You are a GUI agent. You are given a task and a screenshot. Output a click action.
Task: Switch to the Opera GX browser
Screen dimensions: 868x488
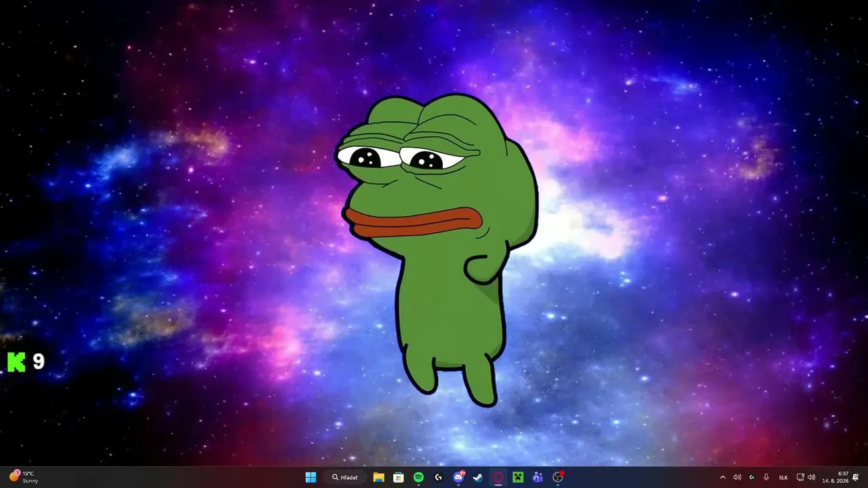[x=498, y=477]
